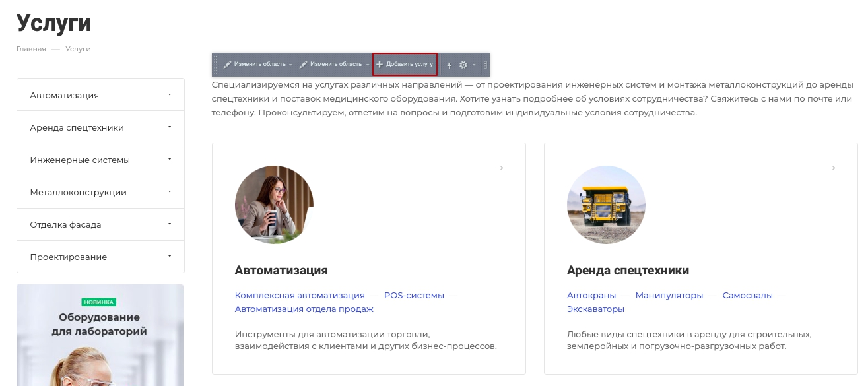The image size is (868, 386).
Task: Follow the Самосвалы link
Action: click(747, 295)
